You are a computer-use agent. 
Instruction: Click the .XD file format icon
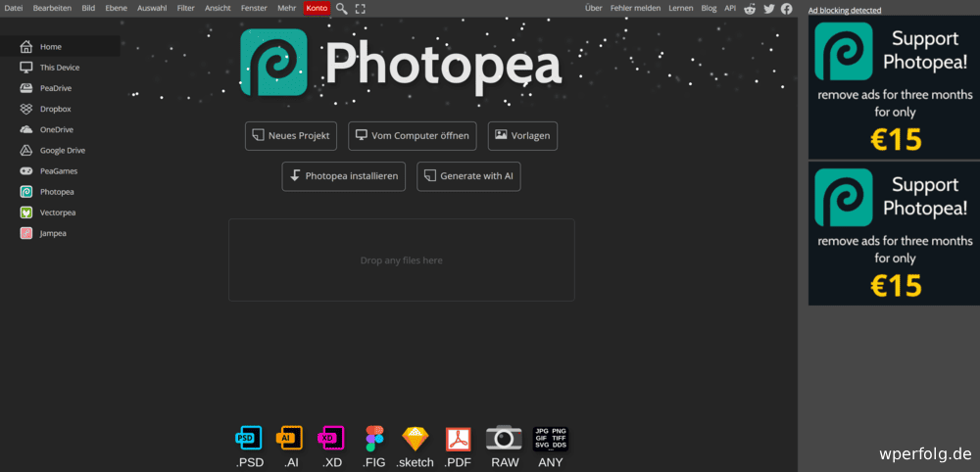click(331, 439)
